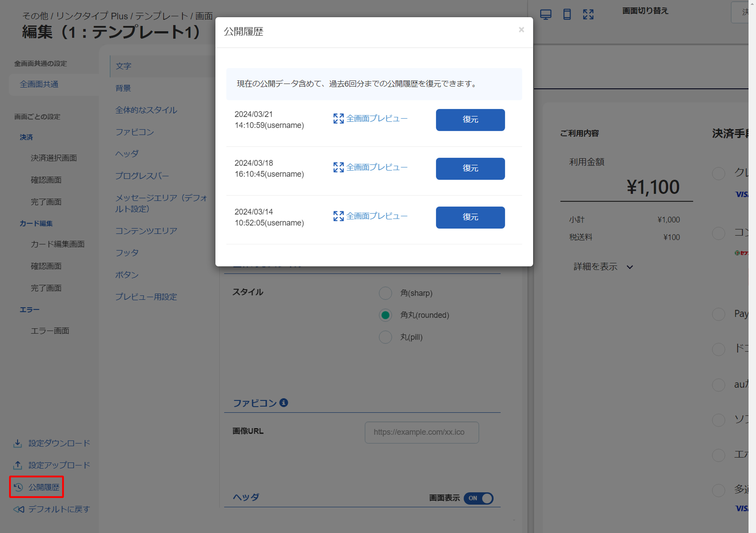Close the 公開履歴 dialog
The image size is (756, 533).
(x=521, y=30)
